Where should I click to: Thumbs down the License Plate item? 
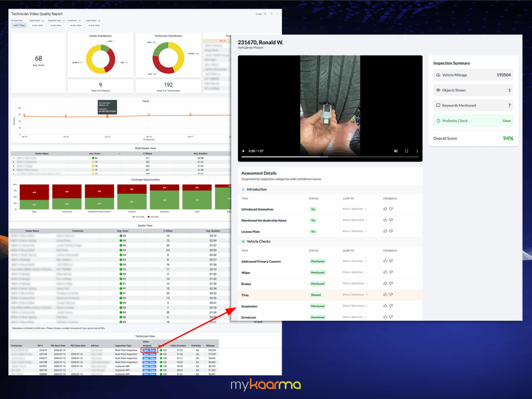click(x=391, y=231)
